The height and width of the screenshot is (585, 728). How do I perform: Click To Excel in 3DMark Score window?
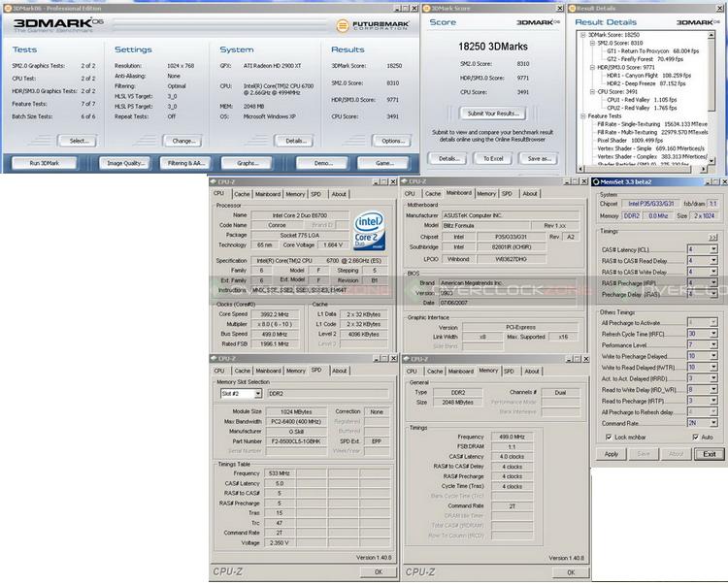tap(493, 159)
